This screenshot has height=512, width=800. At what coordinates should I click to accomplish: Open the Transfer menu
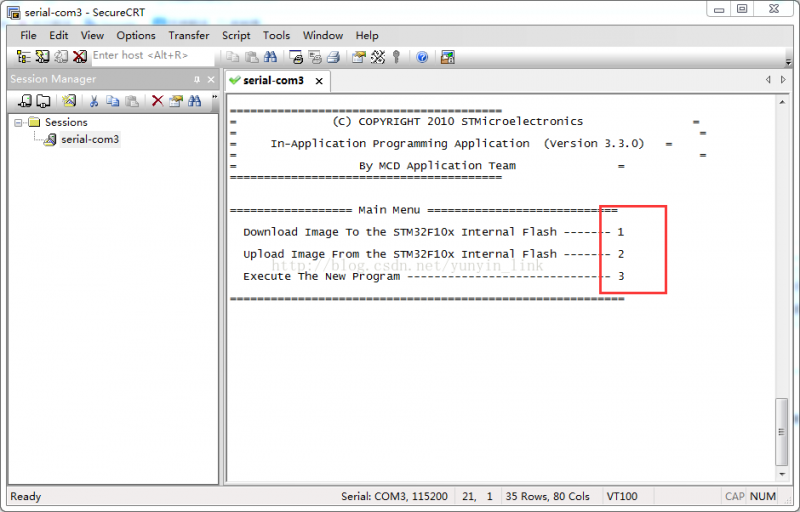[189, 35]
